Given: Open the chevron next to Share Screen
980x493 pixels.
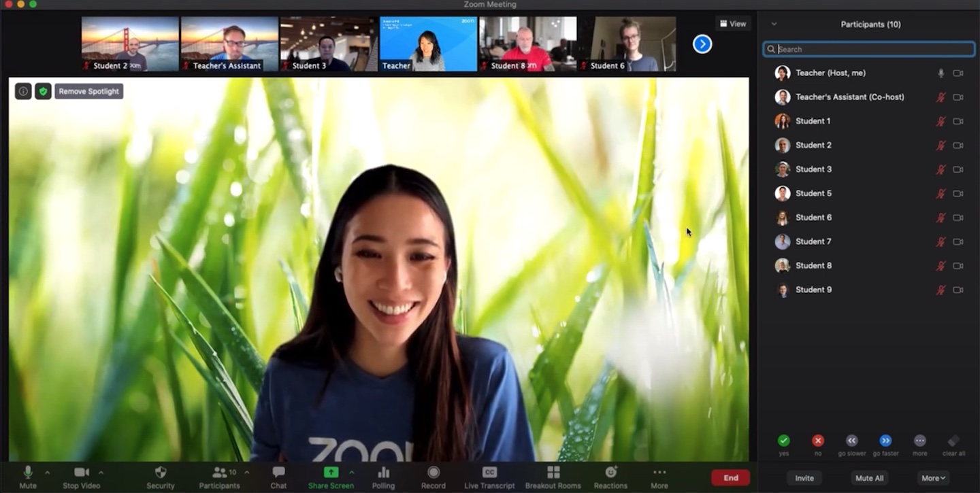Looking at the screenshot, I should point(353,471).
